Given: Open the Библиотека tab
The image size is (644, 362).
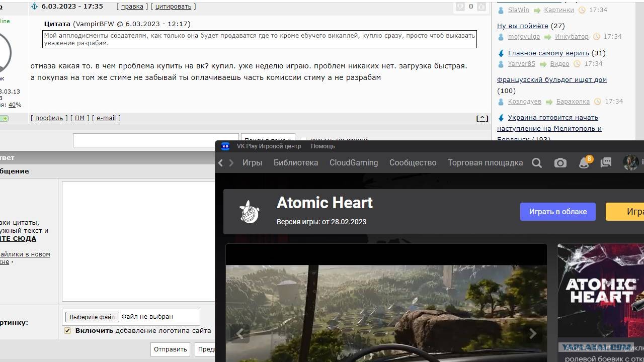Looking at the screenshot, I should [296, 163].
